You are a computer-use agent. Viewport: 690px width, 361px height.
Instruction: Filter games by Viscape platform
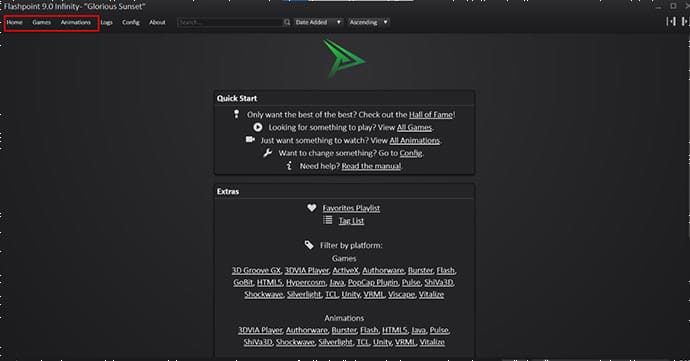tap(401, 294)
